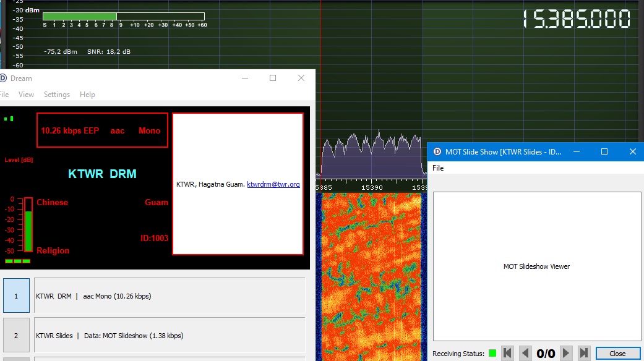Click the Religion program type label
Viewport: 644px width, 361px height.
click(x=53, y=250)
